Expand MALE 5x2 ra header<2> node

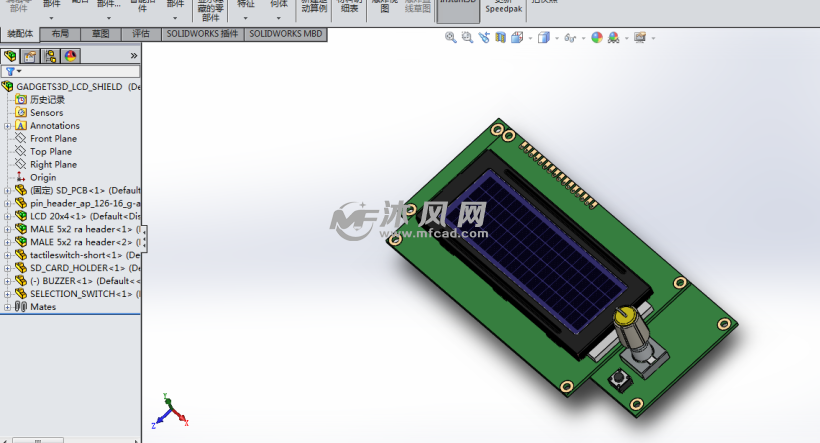7,242
